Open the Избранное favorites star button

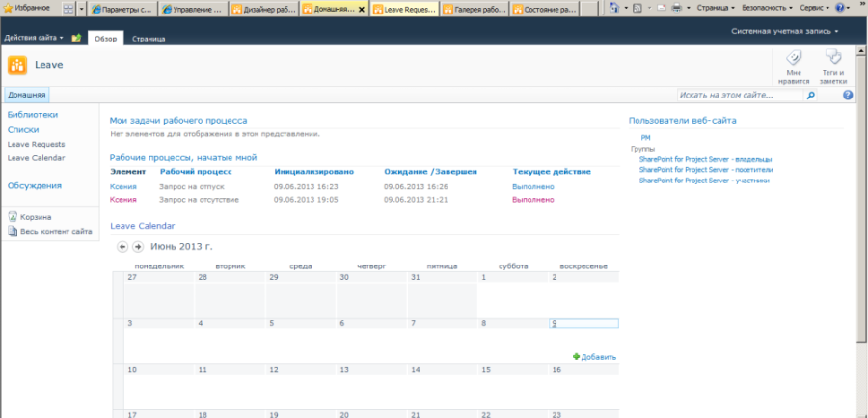[27, 9]
